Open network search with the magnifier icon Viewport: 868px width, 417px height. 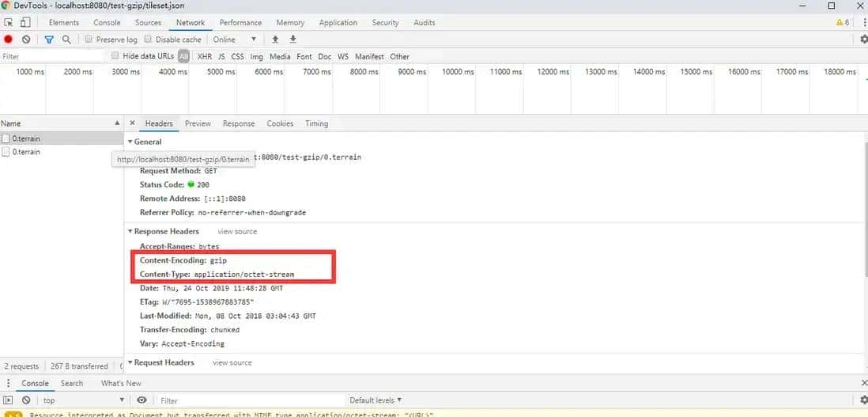(66, 40)
